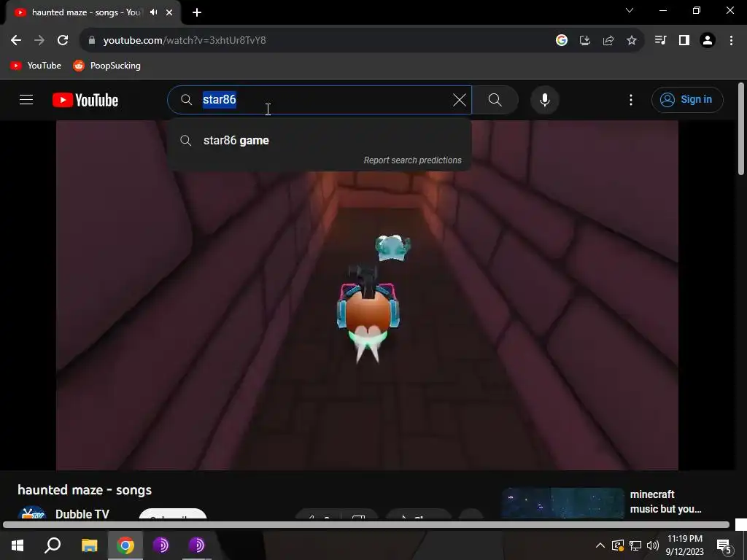Click the video title haunted maze - songs
The height and width of the screenshot is (560, 747).
[85, 490]
